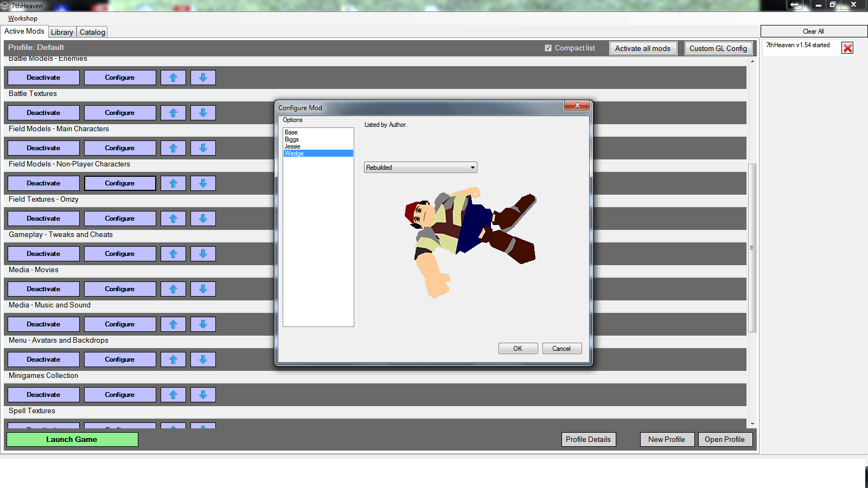
Task: Cancel the Configure Mod dialog
Action: point(562,349)
